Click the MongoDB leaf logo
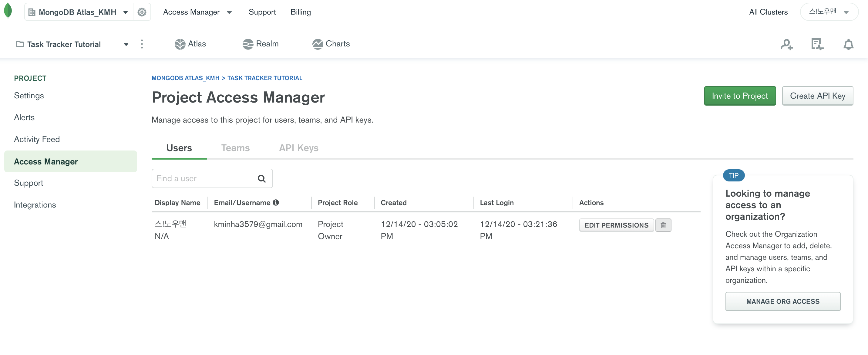Screen dimensions: 868x355 8,11
